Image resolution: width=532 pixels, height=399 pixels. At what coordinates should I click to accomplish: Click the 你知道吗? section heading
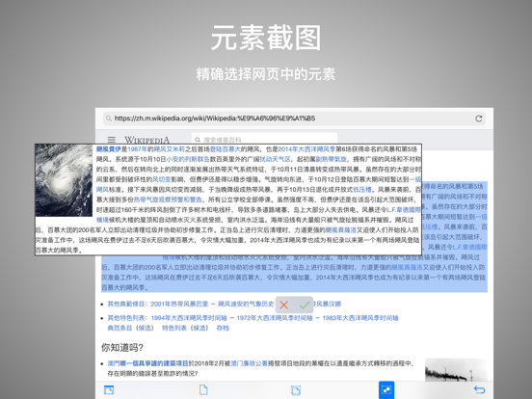122,348
